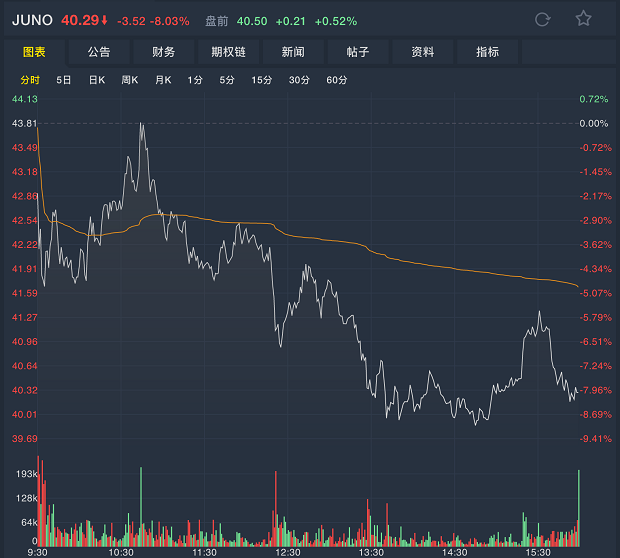Choose the 周K weekly candlestick view
This screenshot has width=620, height=558.
130,80
